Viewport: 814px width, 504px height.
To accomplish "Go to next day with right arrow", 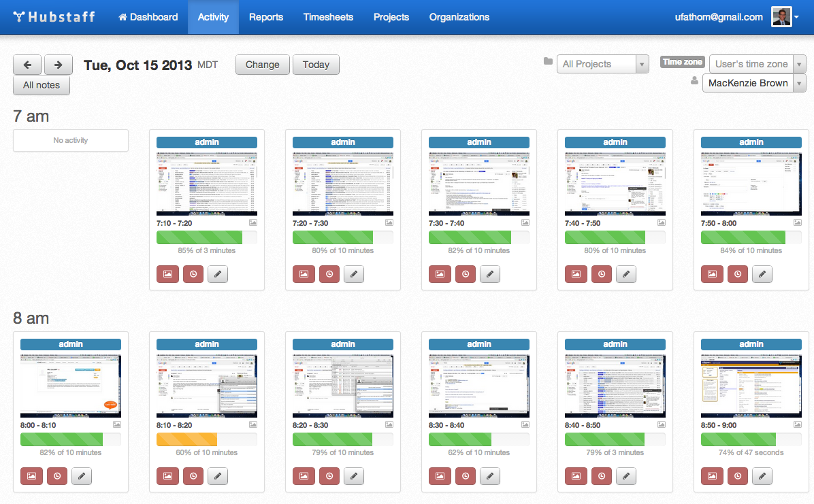I will [59, 65].
